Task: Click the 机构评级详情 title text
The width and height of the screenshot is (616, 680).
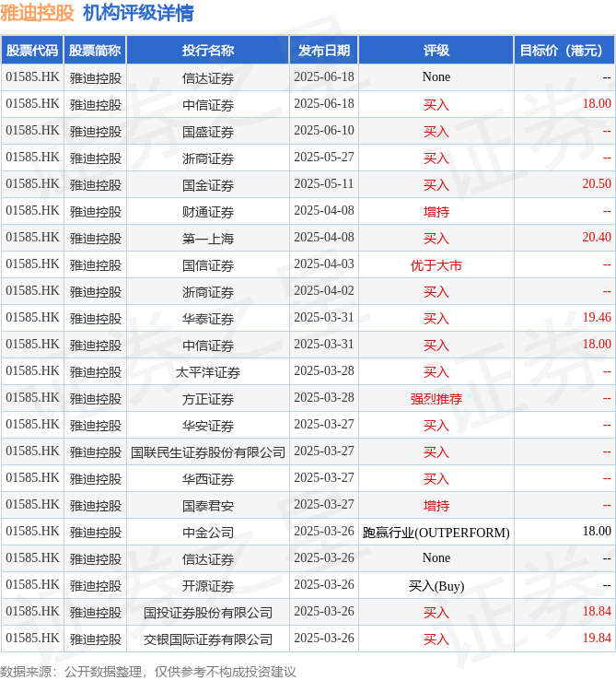Action: [x=138, y=13]
